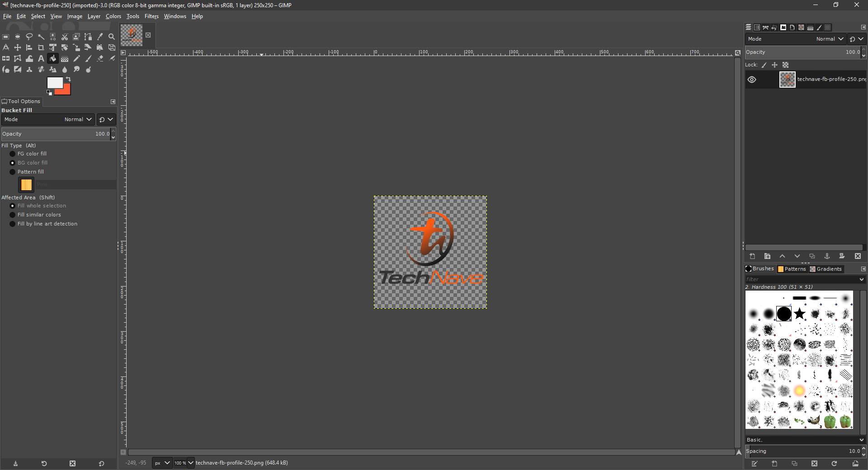Select the Measure compass tool
868x470 pixels.
pyautogui.click(x=6, y=47)
